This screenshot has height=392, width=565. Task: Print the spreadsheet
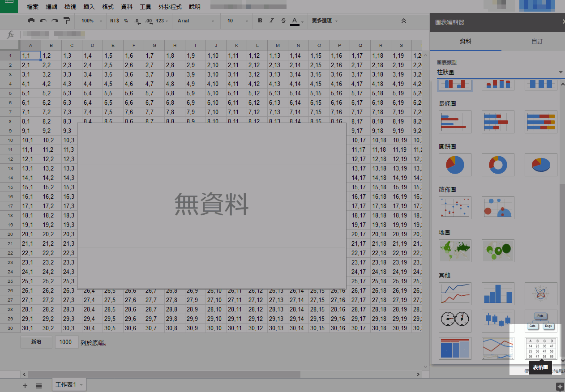click(31, 21)
